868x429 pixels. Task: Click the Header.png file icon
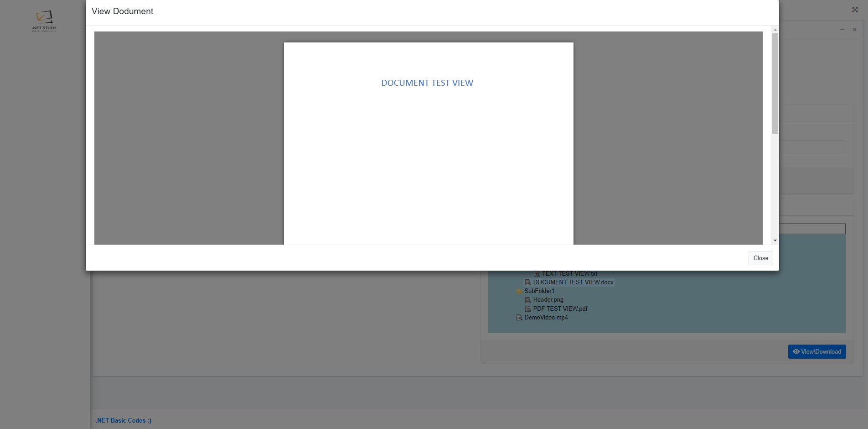(528, 300)
